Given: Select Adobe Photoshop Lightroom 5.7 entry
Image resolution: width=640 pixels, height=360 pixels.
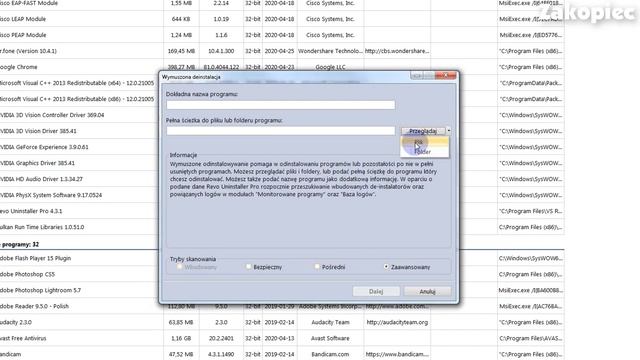Looking at the screenshot, I should click(x=40, y=290).
